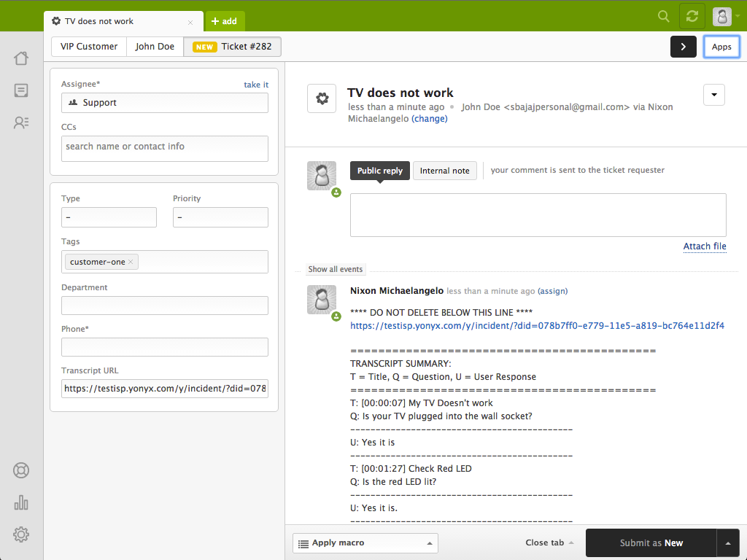
Task: Open the Views list icon in sidebar
Action: pos(21,90)
